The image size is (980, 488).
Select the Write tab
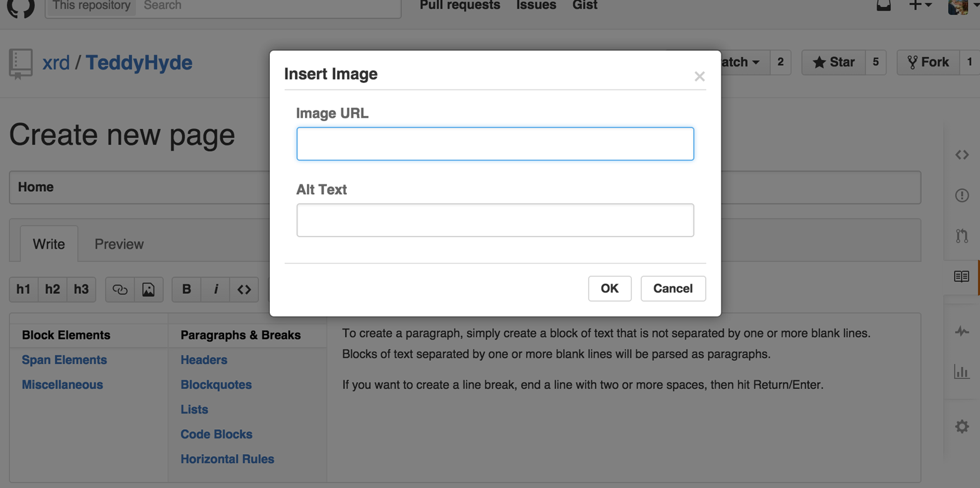point(49,244)
